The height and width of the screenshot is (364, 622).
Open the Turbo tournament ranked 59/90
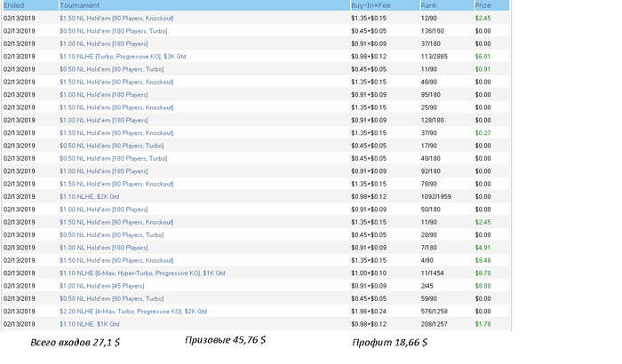pos(111,298)
